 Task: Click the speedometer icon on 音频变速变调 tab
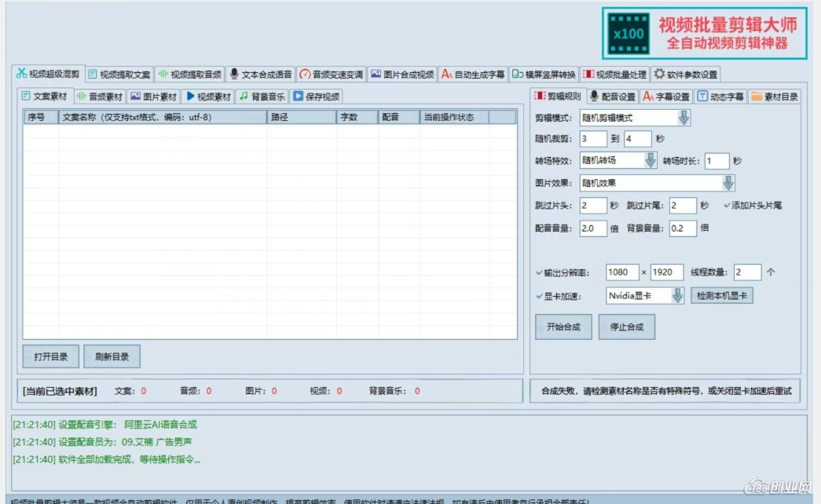[x=305, y=75]
